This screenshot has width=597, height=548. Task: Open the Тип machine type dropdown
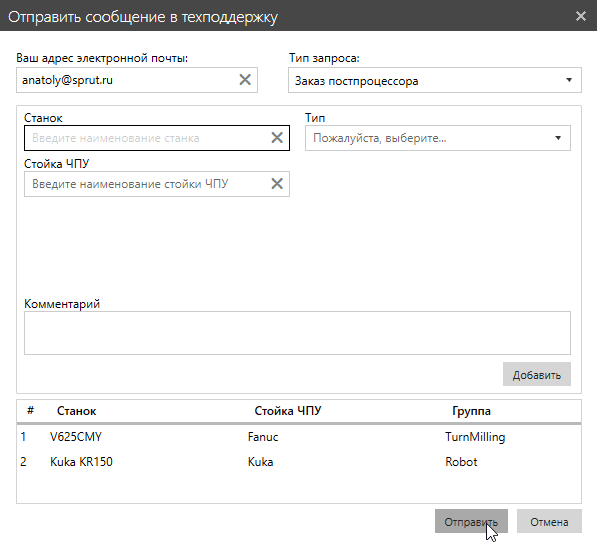(437, 138)
